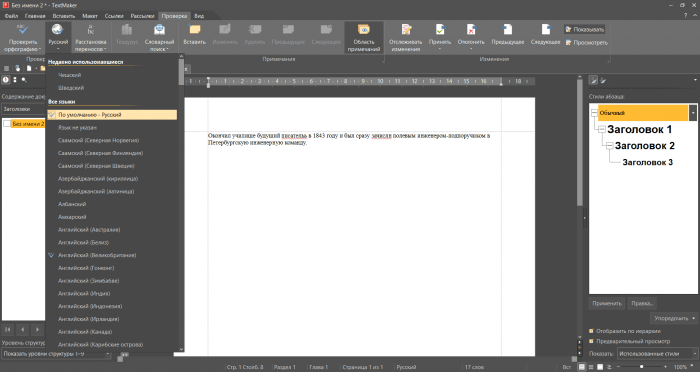Click the Отслеживать изменения icon
The width and height of the screenshot is (700, 372).
[406, 30]
